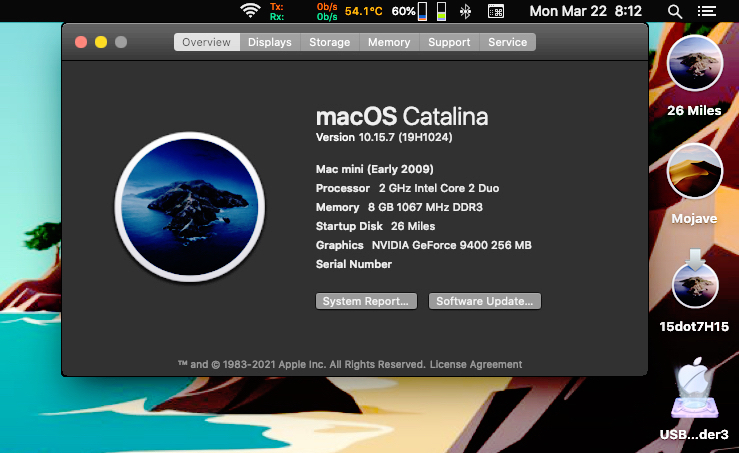739x453 pixels.
Task: Open System Report
Action: (366, 301)
